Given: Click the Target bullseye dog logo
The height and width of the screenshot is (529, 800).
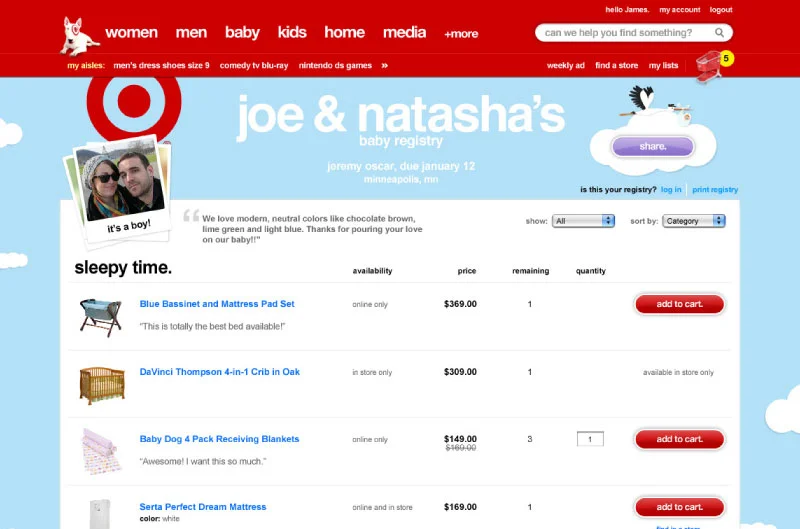Looking at the screenshot, I should (79, 36).
